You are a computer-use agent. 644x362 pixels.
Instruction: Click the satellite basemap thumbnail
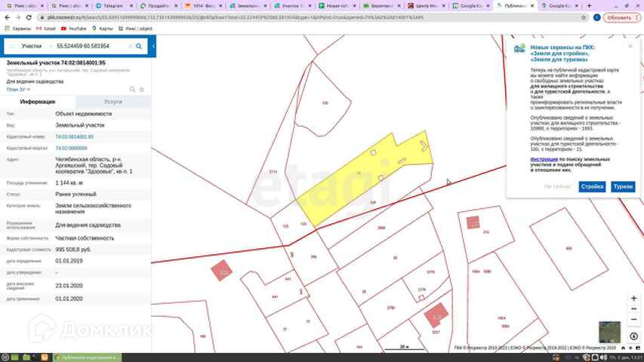609,332
